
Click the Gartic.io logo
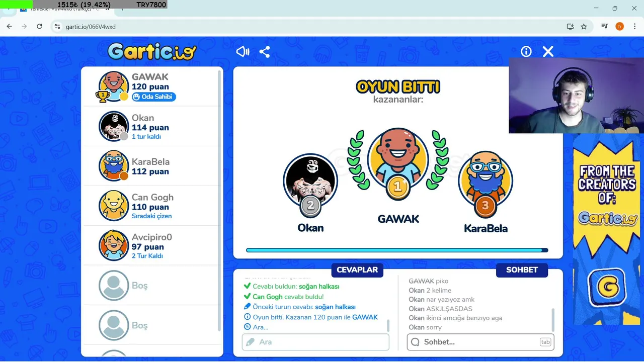(151, 51)
